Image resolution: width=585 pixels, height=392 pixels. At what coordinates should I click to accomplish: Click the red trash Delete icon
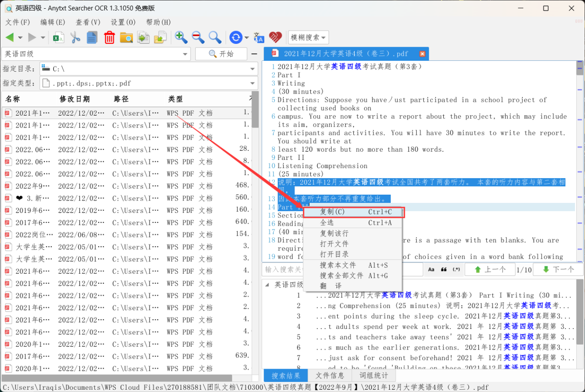point(109,37)
